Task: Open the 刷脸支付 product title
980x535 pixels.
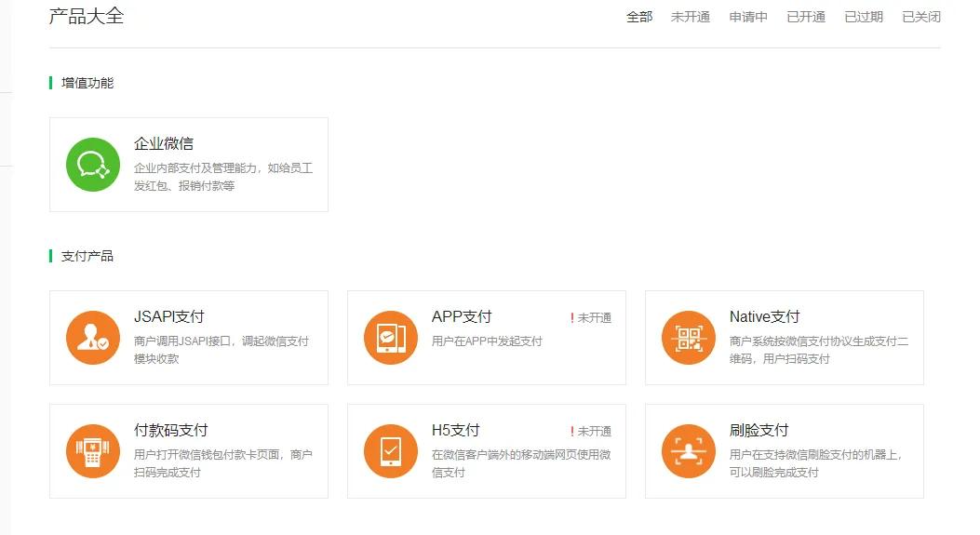Action: [758, 430]
